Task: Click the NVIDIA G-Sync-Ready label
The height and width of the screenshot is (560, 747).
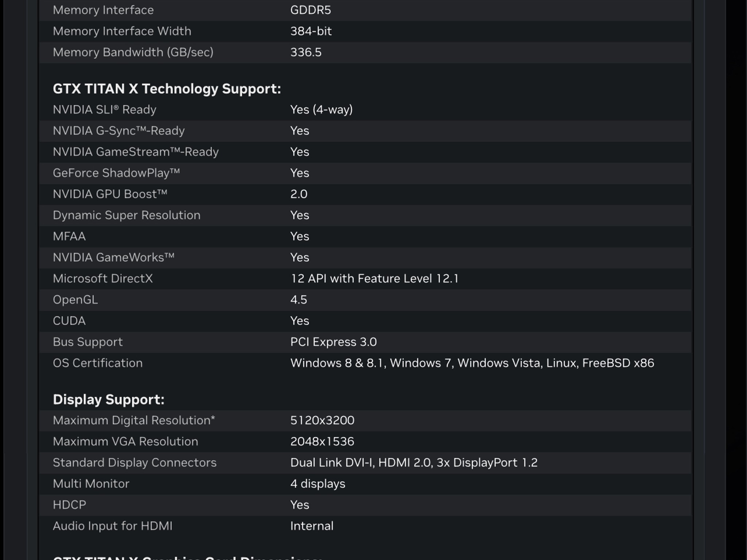Action: pyautogui.click(x=119, y=131)
